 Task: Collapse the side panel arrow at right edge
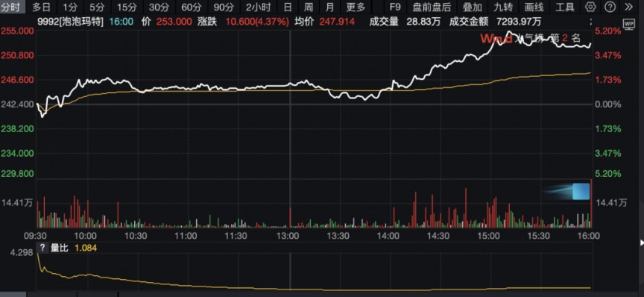[642, 243]
